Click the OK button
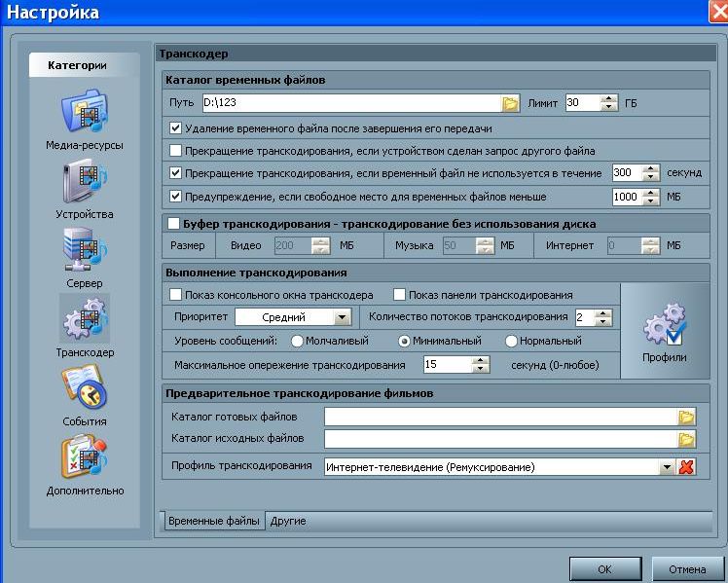The height and width of the screenshot is (583, 728). point(604,568)
